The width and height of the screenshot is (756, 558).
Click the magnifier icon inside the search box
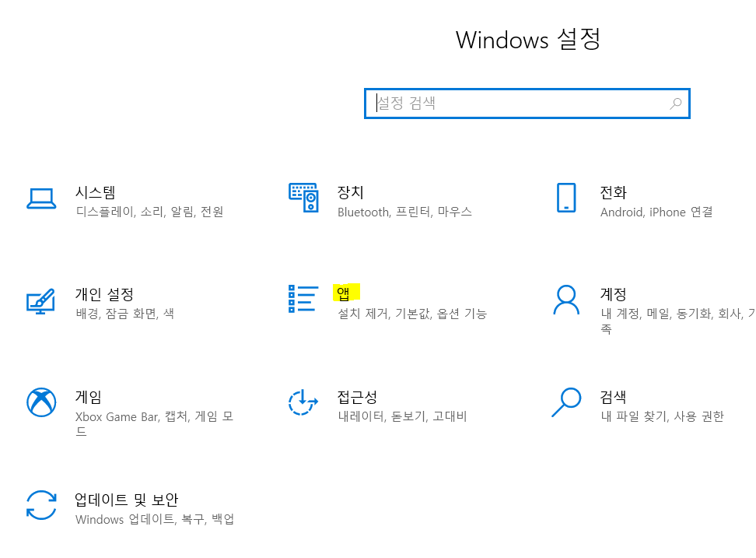coord(675,104)
